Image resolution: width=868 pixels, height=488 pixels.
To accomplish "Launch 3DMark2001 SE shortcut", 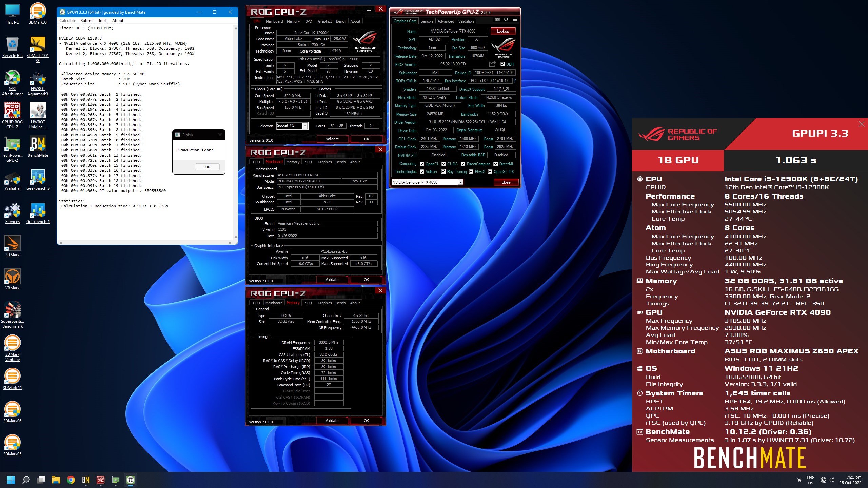I will point(38,49).
